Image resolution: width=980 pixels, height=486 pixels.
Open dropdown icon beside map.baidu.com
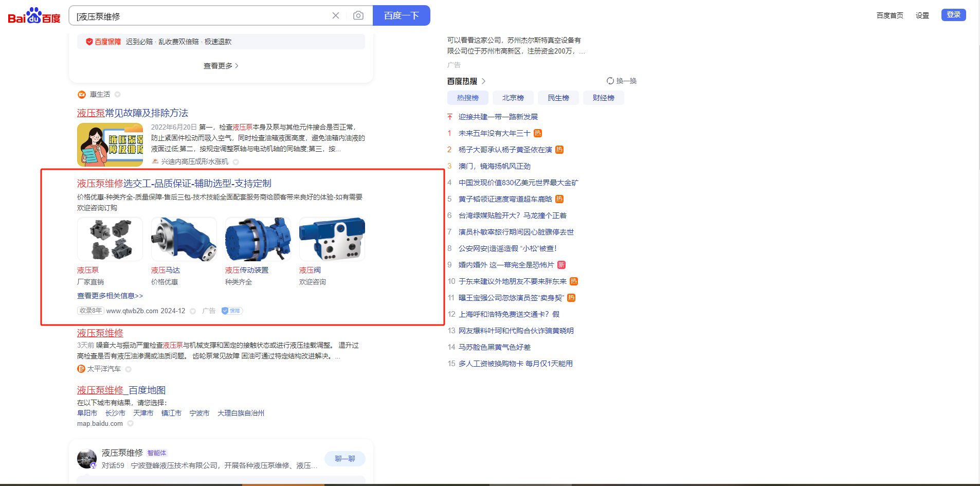(x=131, y=424)
